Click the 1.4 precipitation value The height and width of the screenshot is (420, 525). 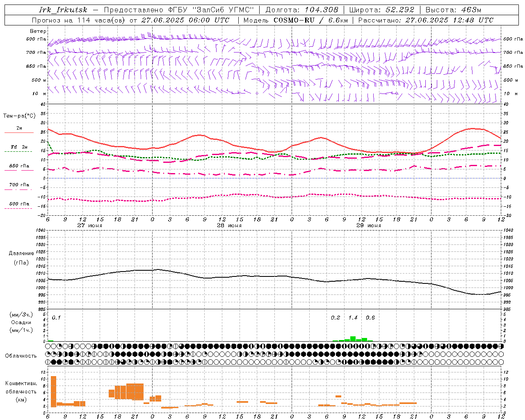(x=353, y=317)
